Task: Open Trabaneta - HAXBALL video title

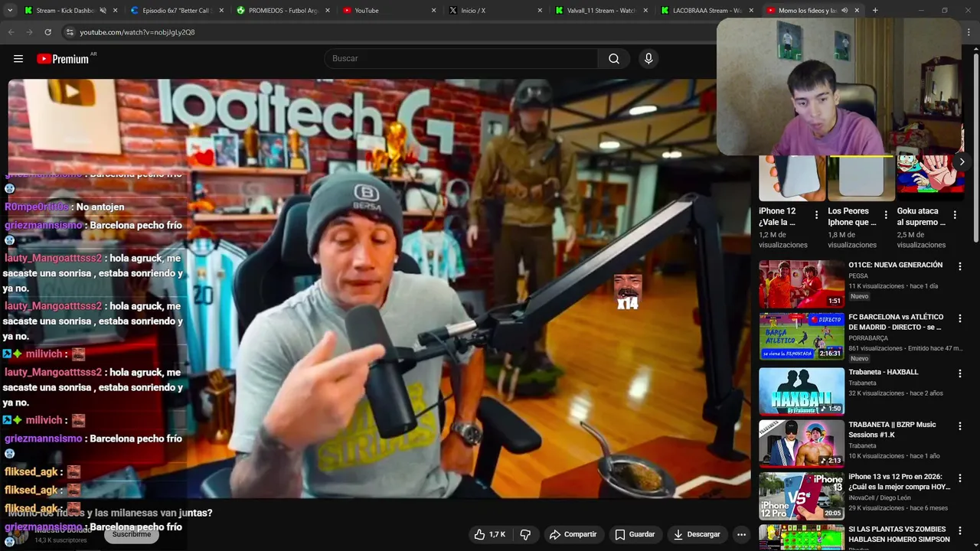Action: click(x=883, y=372)
